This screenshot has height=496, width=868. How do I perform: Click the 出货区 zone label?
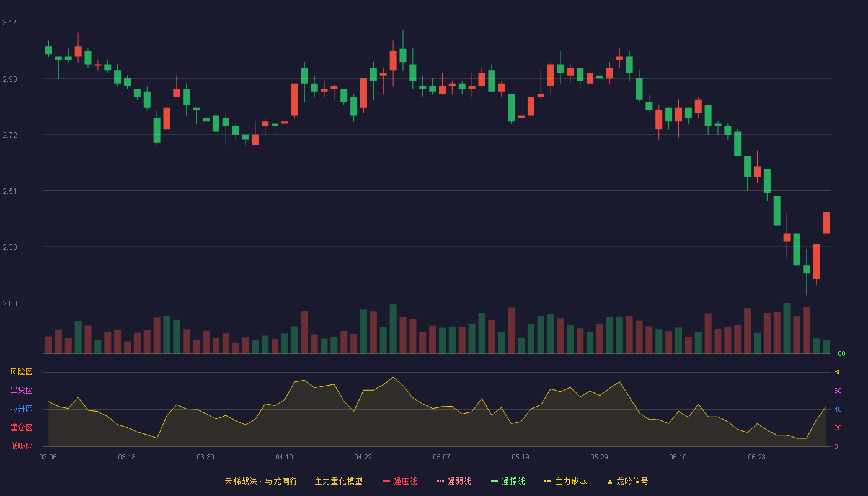pyautogui.click(x=21, y=391)
